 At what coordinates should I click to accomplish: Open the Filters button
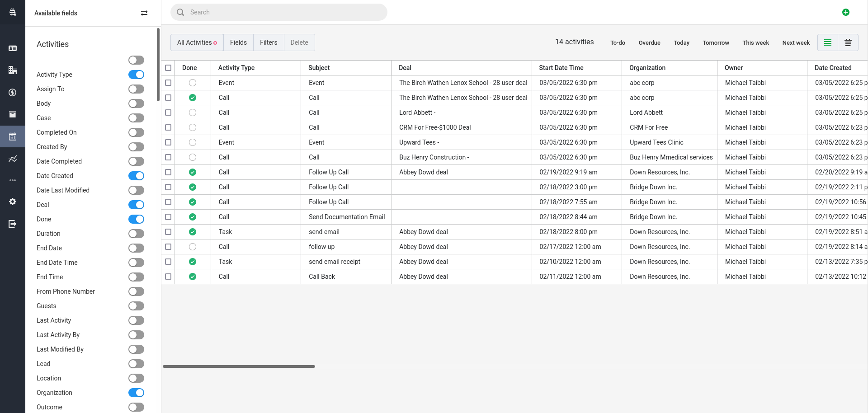(269, 42)
